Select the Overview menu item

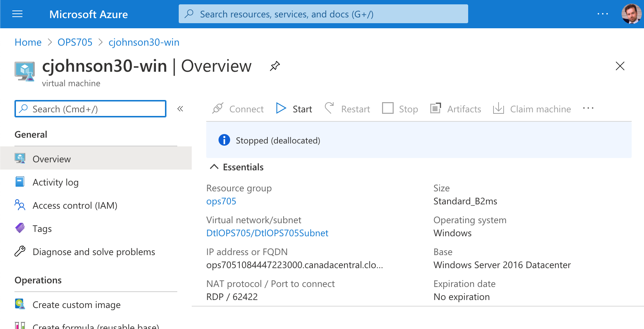51,159
